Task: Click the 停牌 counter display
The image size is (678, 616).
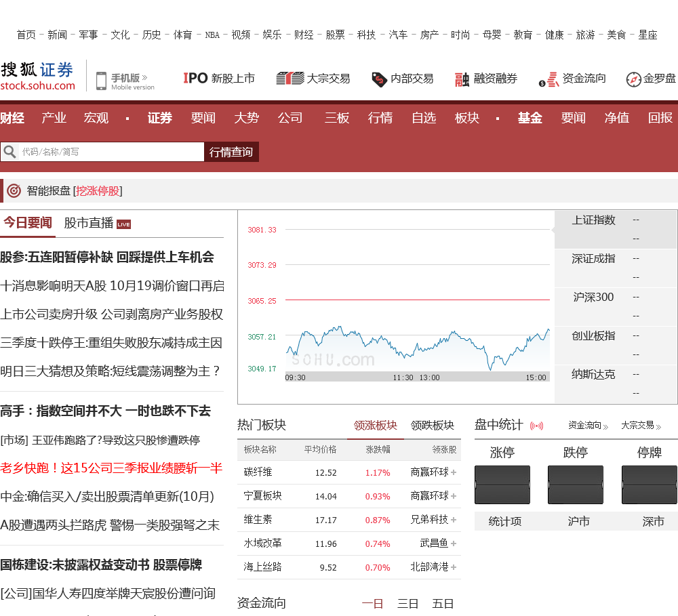Action: (x=649, y=485)
